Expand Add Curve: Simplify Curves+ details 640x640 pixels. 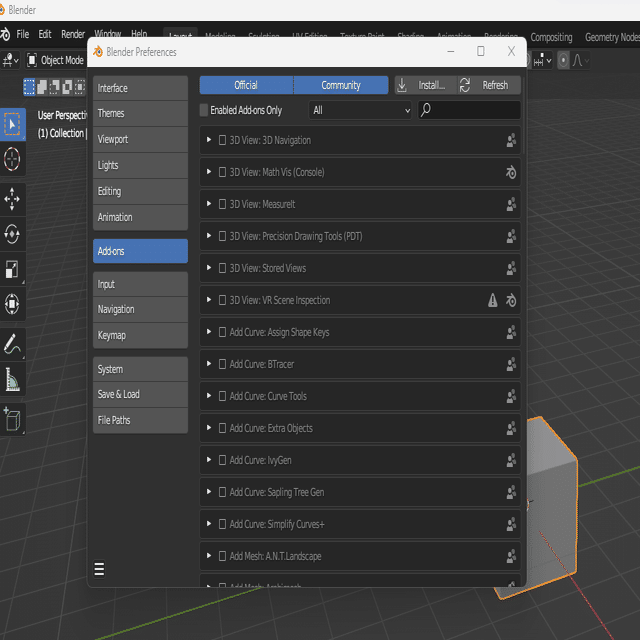coord(209,524)
